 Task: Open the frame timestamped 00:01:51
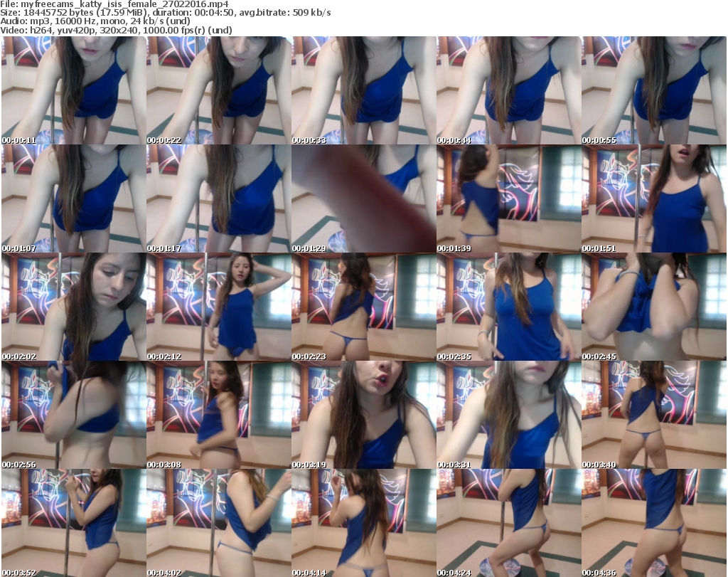coord(654,198)
